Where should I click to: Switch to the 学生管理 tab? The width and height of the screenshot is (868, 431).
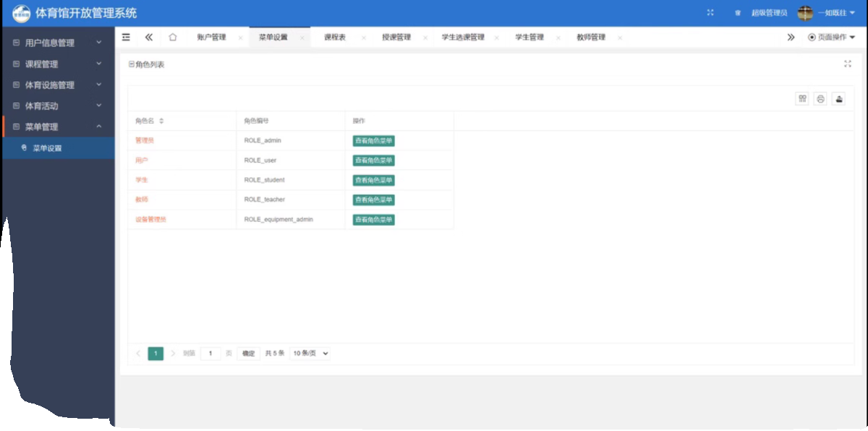coord(529,37)
